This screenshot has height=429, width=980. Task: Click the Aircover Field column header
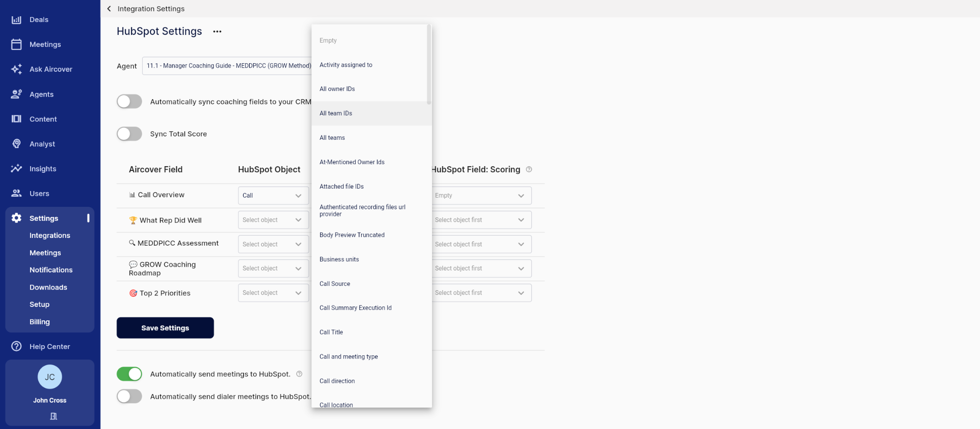coord(156,169)
